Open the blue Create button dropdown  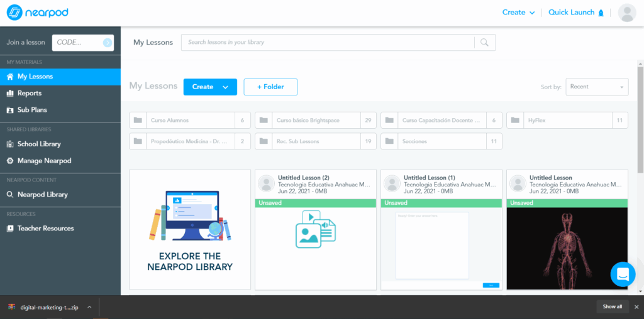pyautogui.click(x=210, y=87)
